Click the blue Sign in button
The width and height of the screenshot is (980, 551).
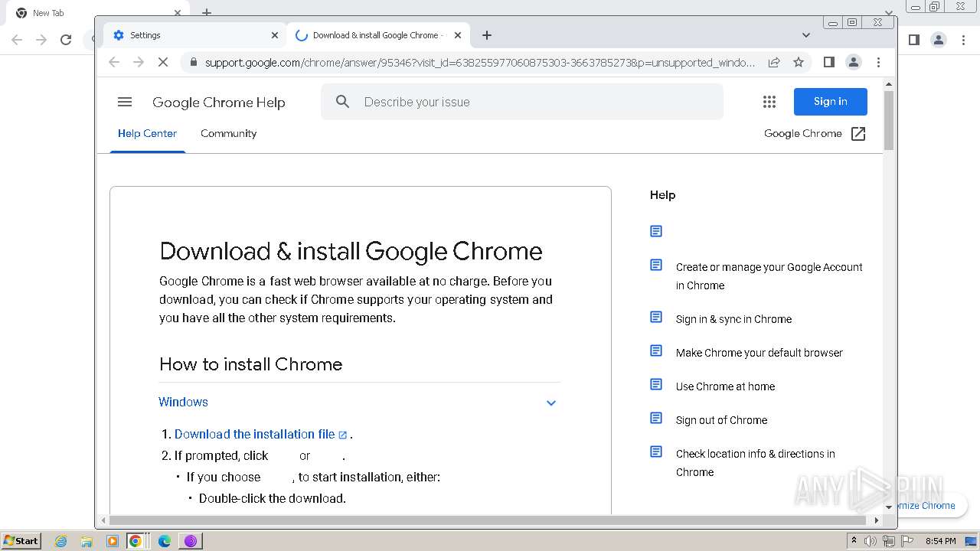(830, 102)
